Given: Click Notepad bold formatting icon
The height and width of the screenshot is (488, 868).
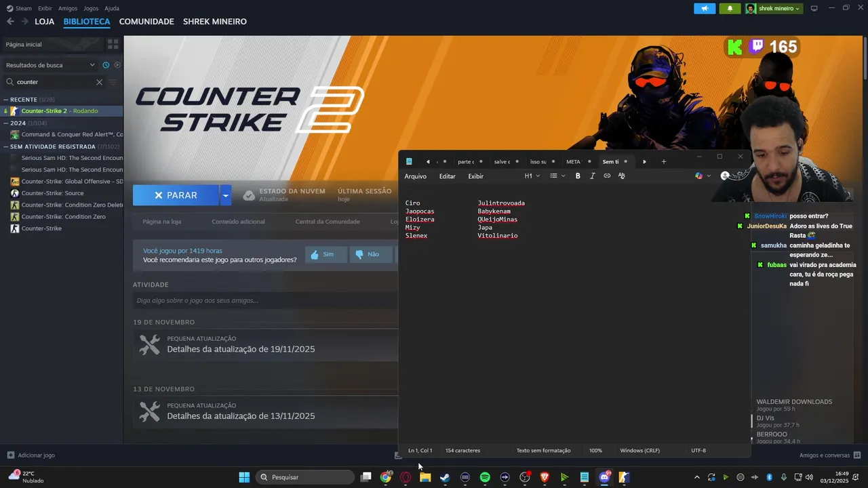Looking at the screenshot, I should coord(578,176).
